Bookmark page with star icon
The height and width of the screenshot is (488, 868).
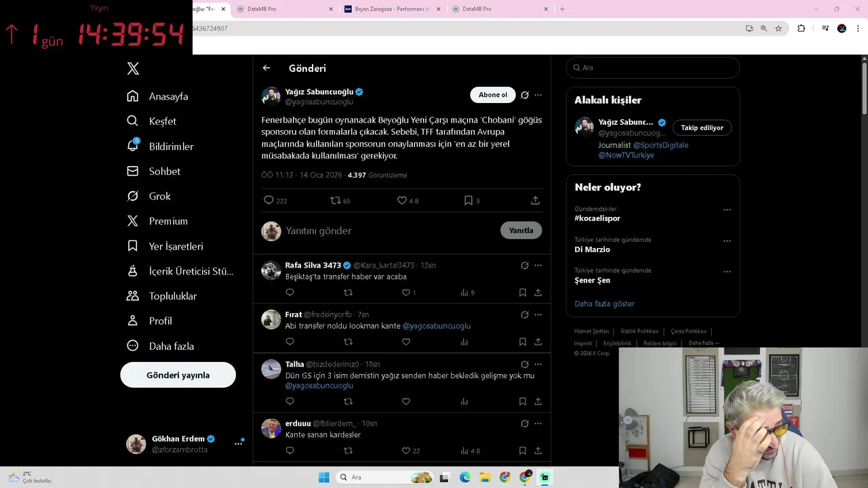pyautogui.click(x=778, y=28)
